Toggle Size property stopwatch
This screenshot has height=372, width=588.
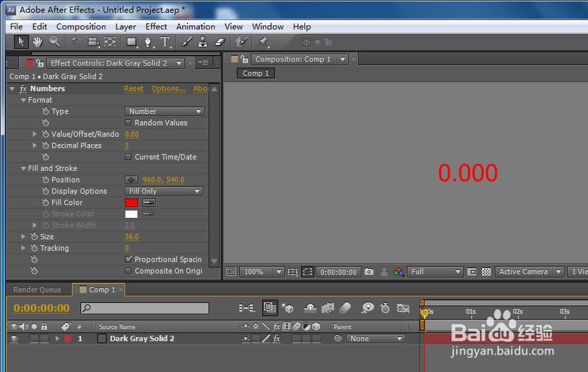pyautogui.click(x=34, y=237)
